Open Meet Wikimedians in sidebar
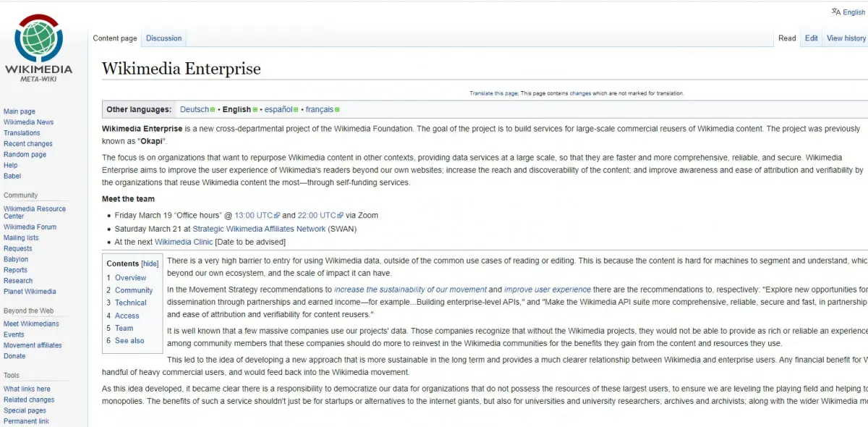Viewport: 868px width, 427px height. point(31,324)
